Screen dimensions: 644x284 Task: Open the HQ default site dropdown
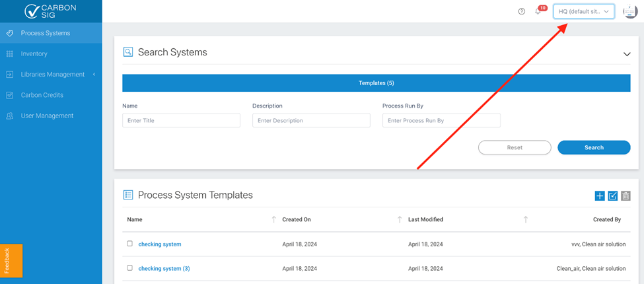584,12
